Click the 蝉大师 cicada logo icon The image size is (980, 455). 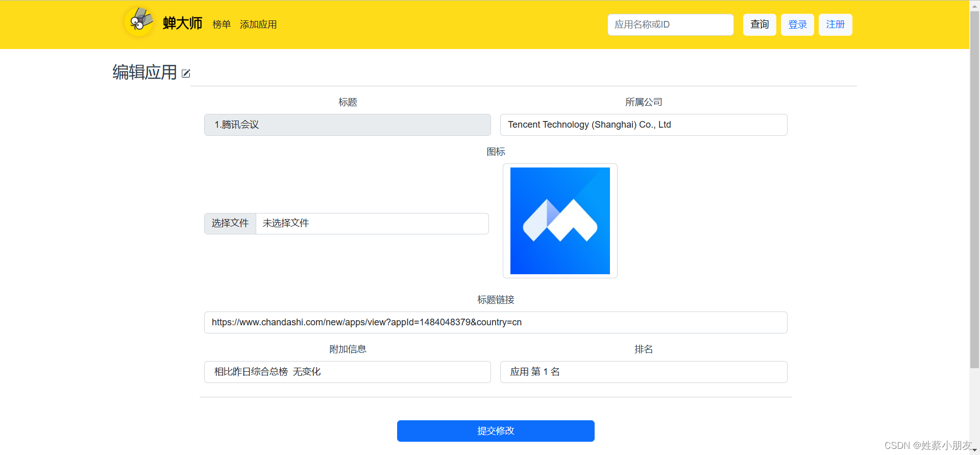tap(139, 22)
